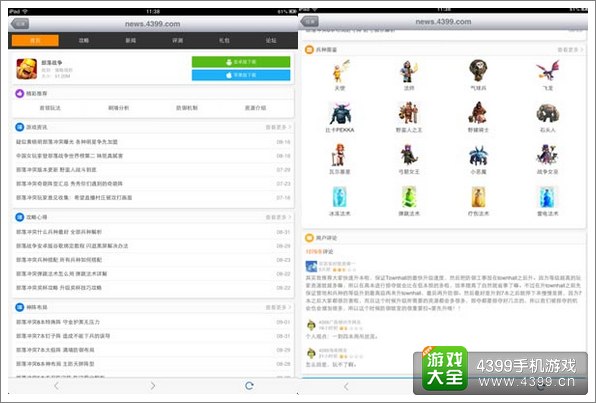Image resolution: width=596 pixels, height=403 pixels.
Task: Open the 游戏资讯 article dated 07-23
Action: 153,184
